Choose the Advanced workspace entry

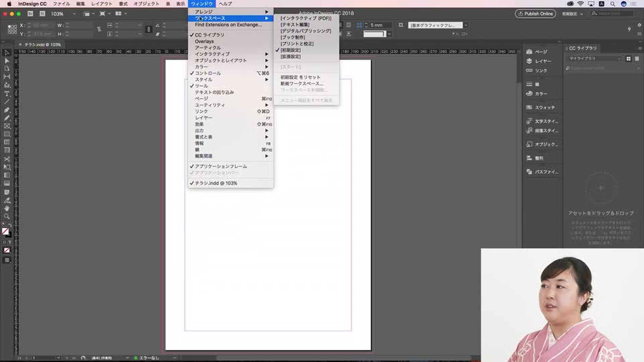tap(290, 56)
